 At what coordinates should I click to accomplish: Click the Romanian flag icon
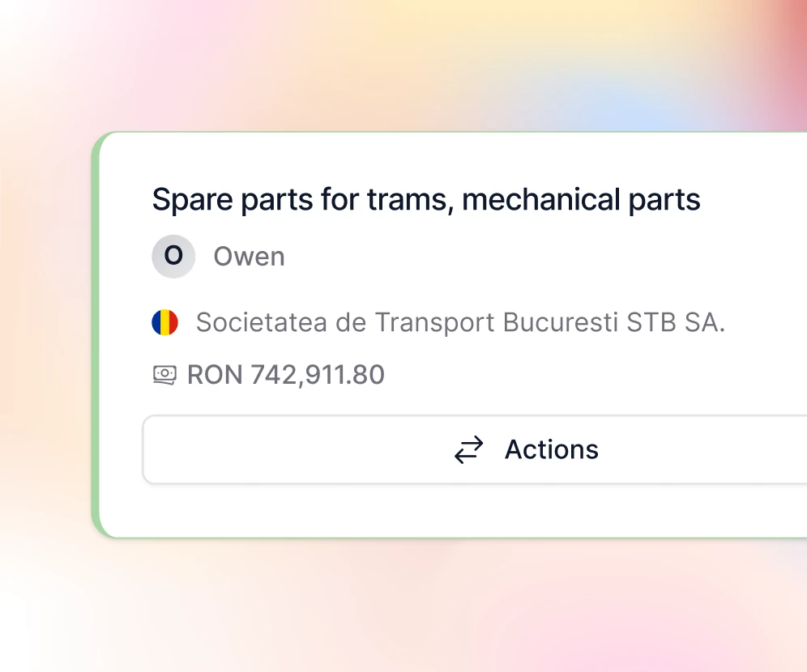164,322
